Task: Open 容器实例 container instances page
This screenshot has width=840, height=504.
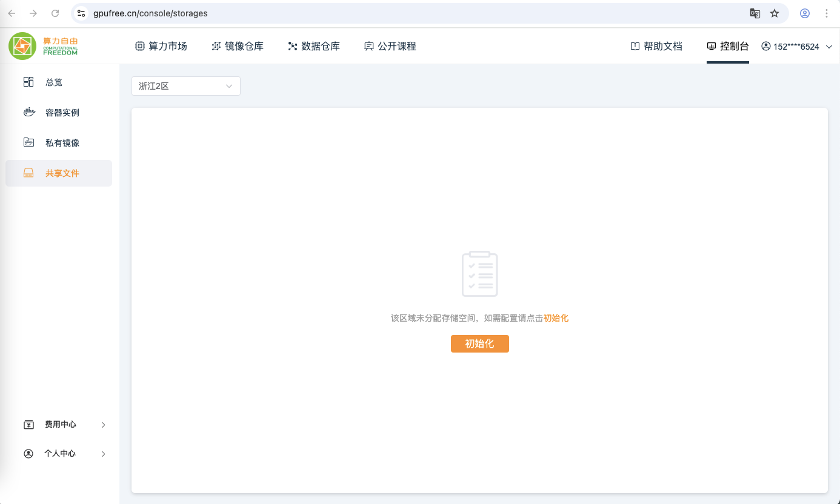Action: [62, 113]
